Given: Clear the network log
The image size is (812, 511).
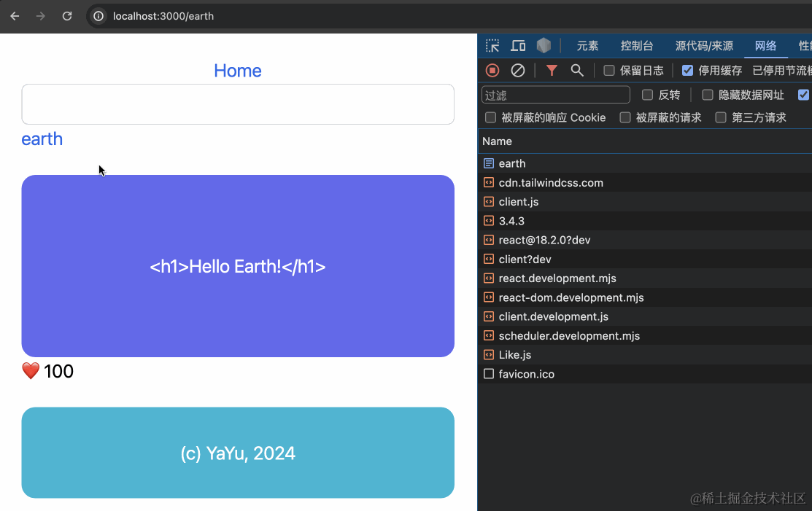Looking at the screenshot, I should click(x=518, y=70).
